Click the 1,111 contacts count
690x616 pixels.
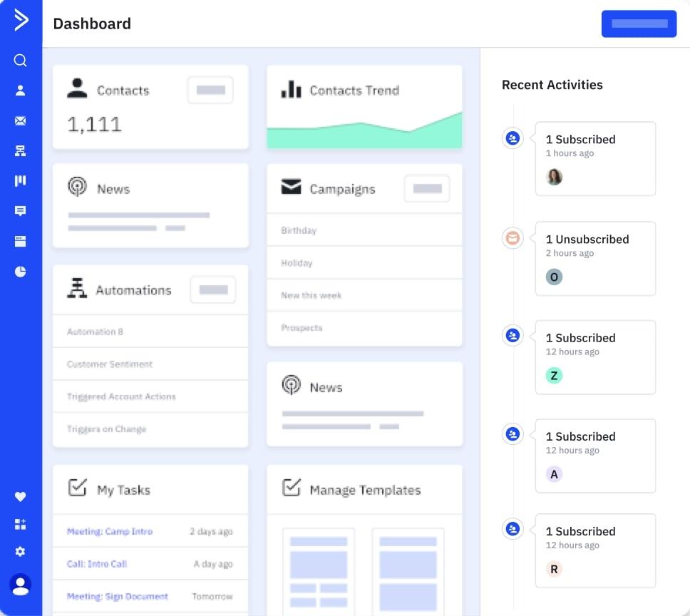(x=94, y=125)
